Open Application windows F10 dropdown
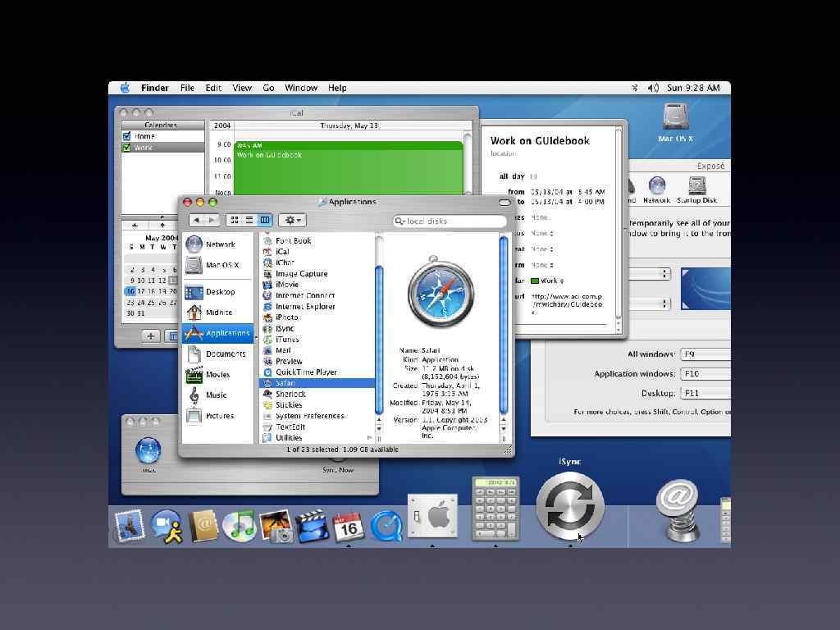The image size is (840, 630). (705, 373)
